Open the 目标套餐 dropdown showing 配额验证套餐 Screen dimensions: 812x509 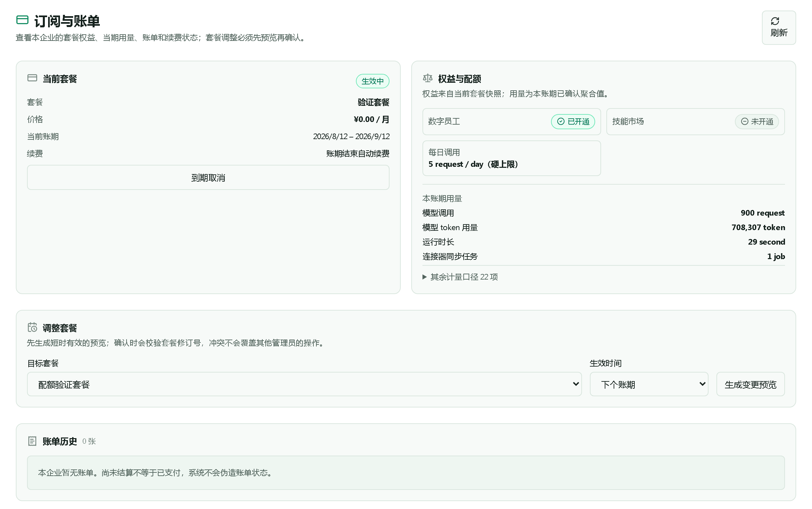(x=304, y=384)
